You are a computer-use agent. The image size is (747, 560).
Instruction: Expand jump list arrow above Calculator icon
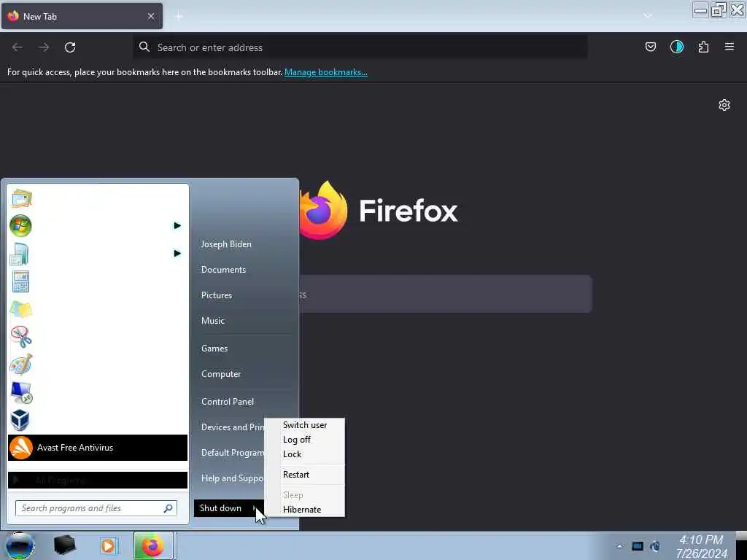click(177, 253)
